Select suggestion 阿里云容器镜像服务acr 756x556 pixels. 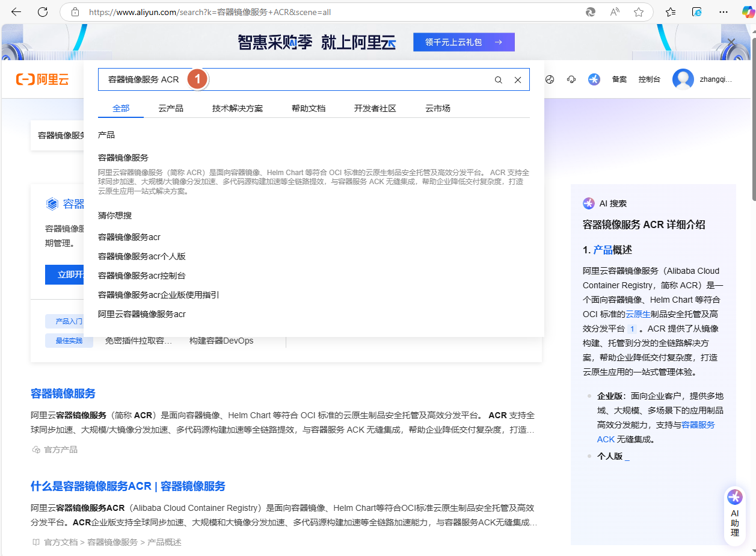[x=142, y=314]
